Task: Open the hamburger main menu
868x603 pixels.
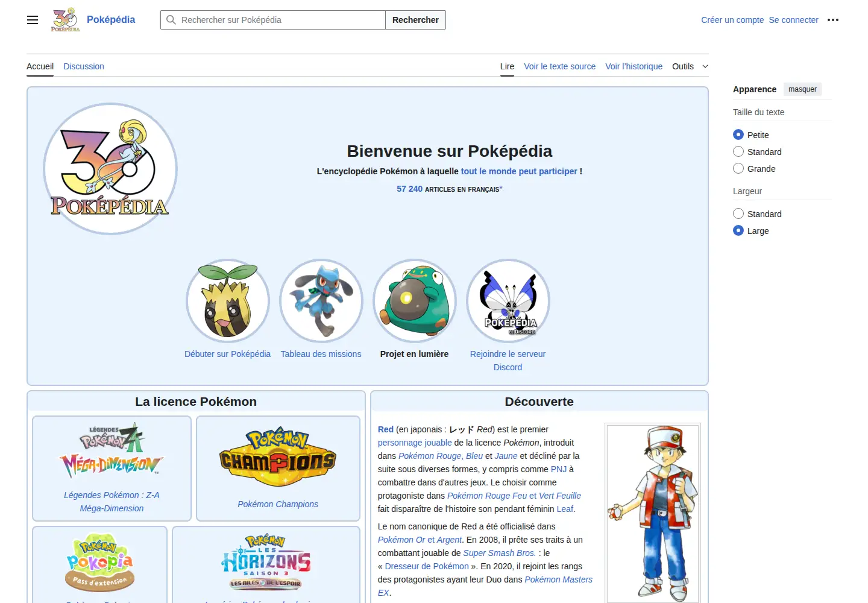Action: pos(33,20)
